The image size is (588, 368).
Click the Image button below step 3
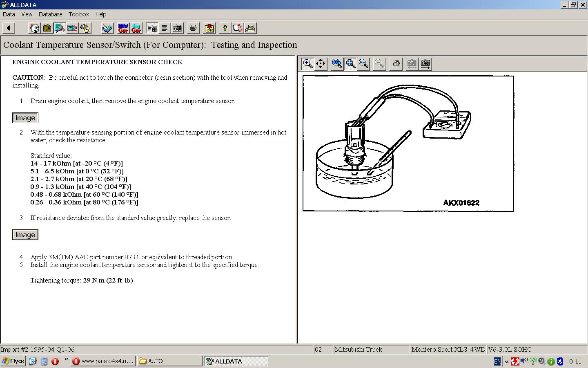pyautogui.click(x=25, y=235)
